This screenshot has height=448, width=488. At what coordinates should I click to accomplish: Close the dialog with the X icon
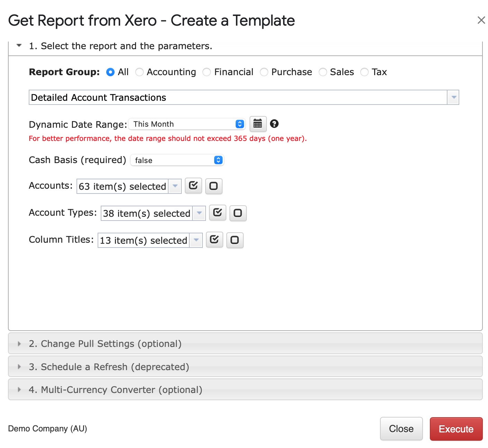coord(481,20)
